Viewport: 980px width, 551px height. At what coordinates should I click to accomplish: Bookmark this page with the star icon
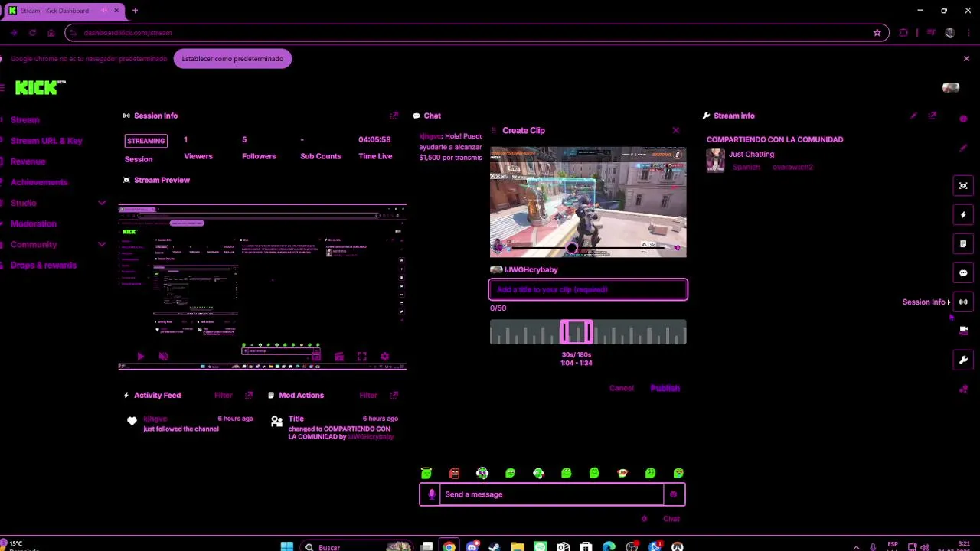[x=877, y=33]
